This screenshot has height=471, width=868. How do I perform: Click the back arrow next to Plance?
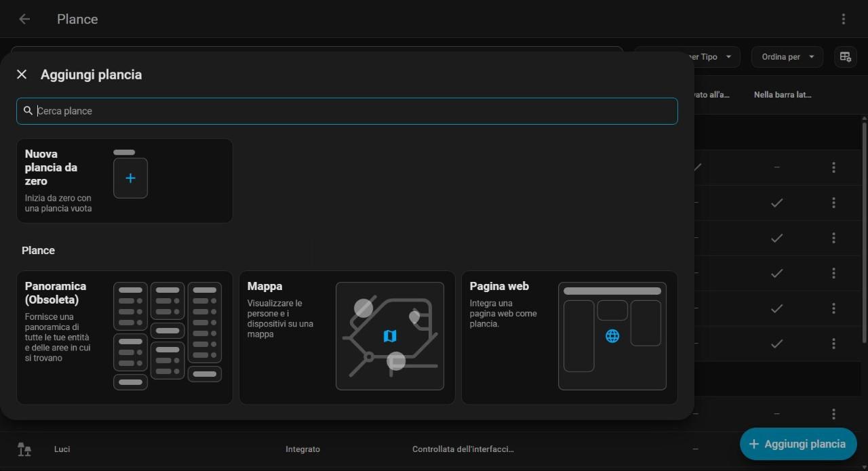point(24,19)
